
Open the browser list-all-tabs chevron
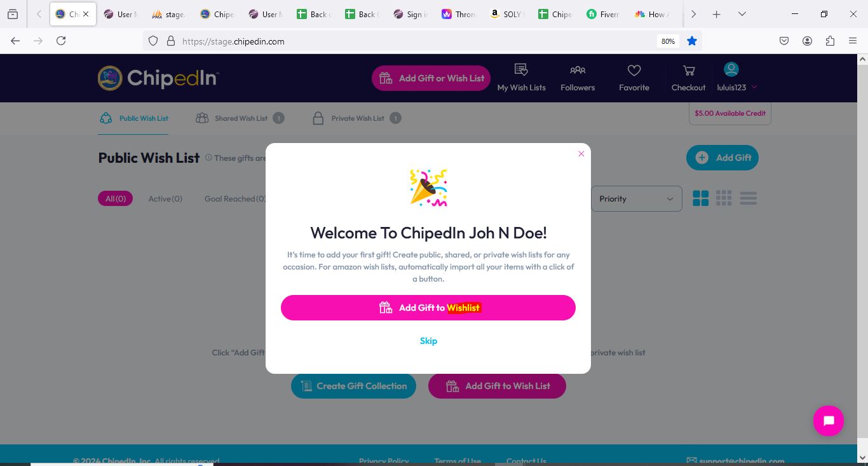pyautogui.click(x=742, y=14)
